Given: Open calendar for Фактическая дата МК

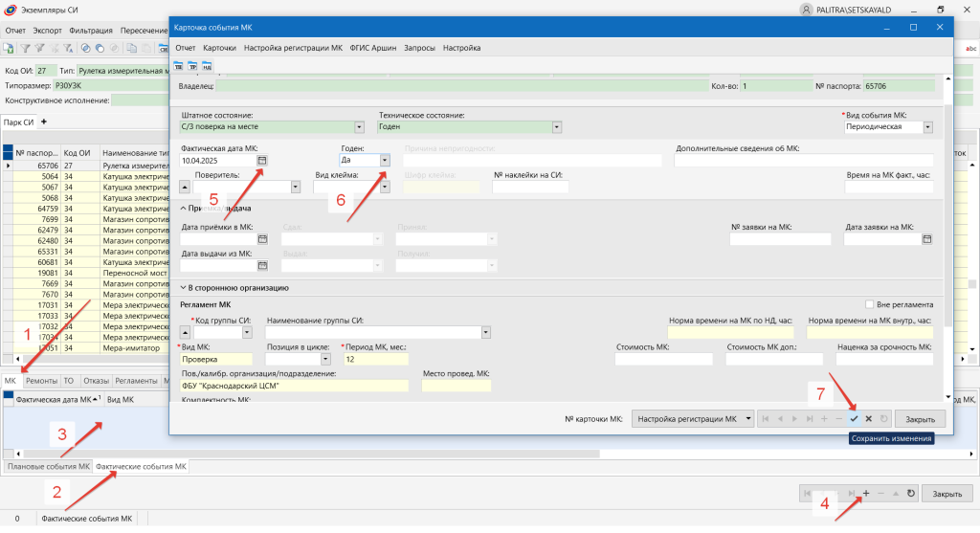Looking at the screenshot, I should click(x=262, y=161).
